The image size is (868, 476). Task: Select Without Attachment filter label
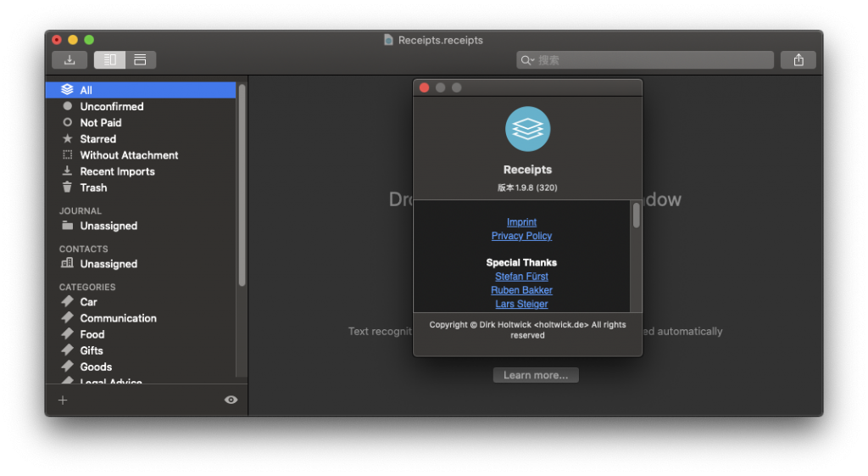[129, 155]
